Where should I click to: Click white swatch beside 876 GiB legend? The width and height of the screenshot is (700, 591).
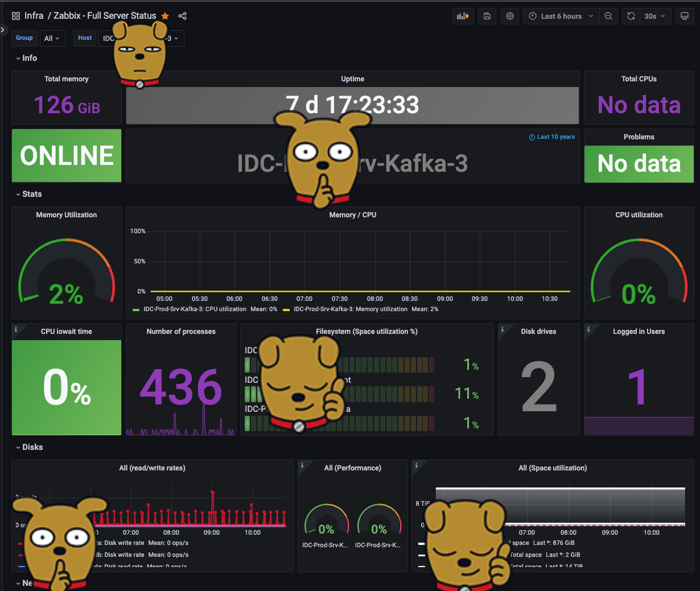422,543
